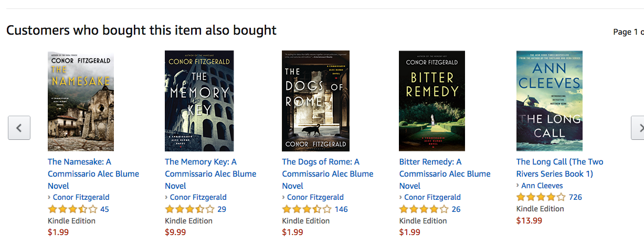
Task: Click the next carousel arrow button
Action: 638,128
